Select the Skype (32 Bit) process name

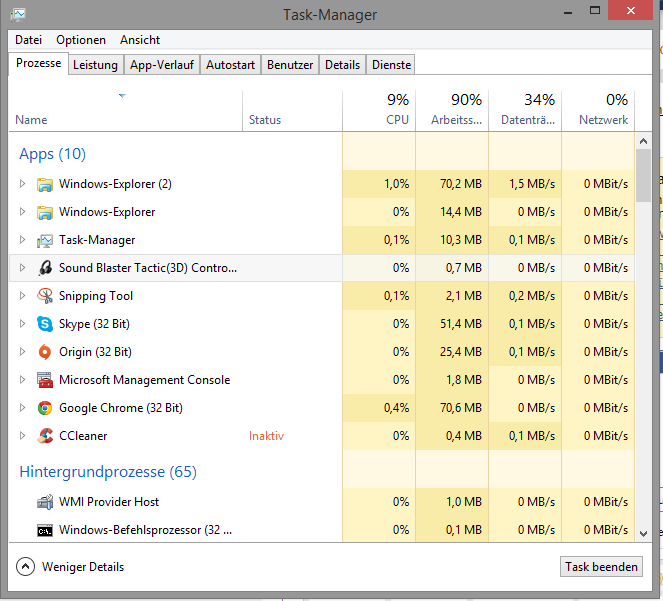tap(94, 324)
